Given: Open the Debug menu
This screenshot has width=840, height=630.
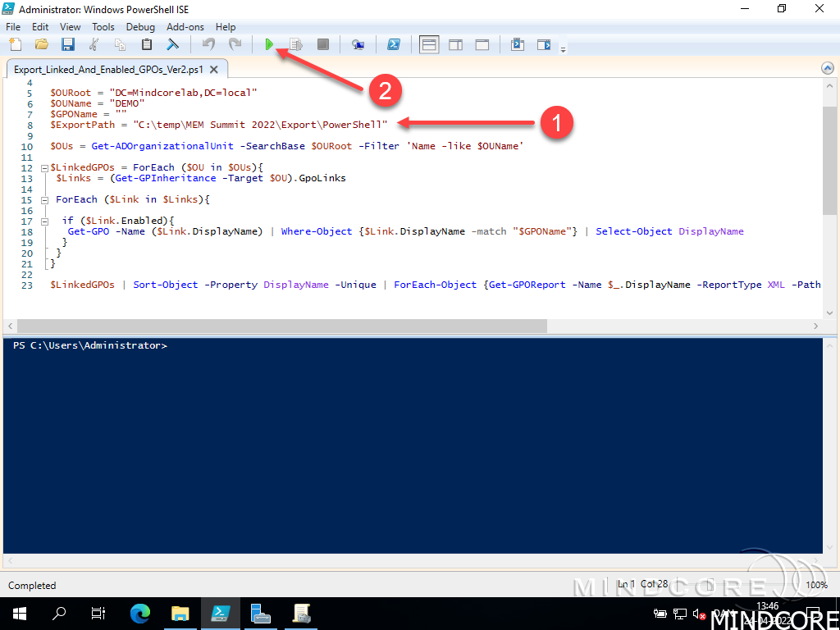Looking at the screenshot, I should [140, 27].
